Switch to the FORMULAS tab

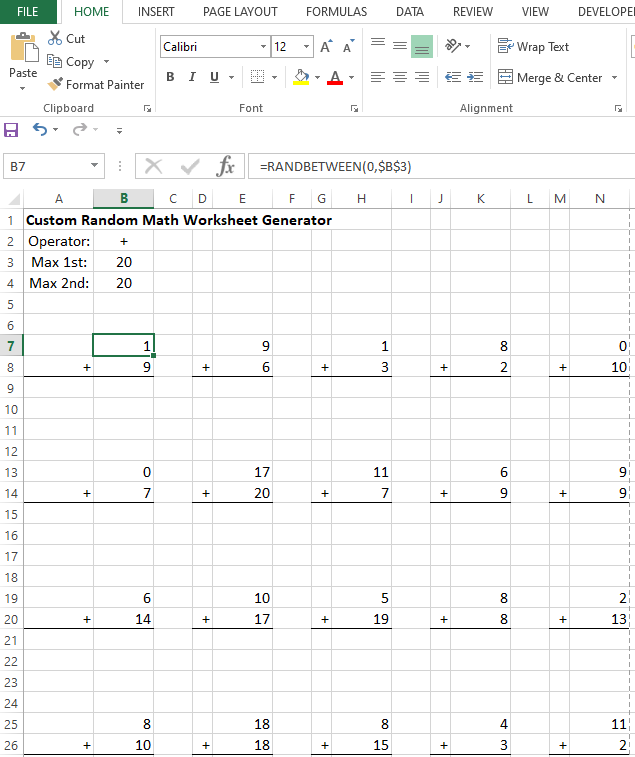[x=336, y=12]
